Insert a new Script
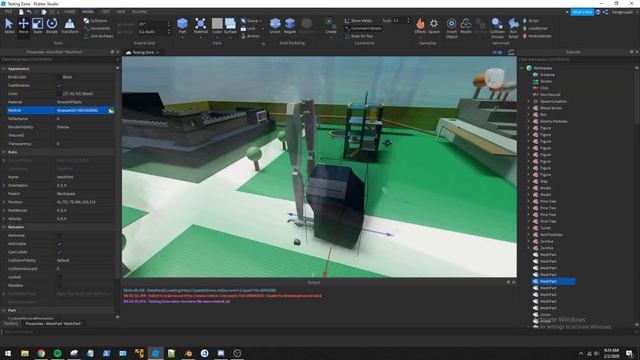The width and height of the screenshot is (640, 360). pyautogui.click(x=531, y=20)
